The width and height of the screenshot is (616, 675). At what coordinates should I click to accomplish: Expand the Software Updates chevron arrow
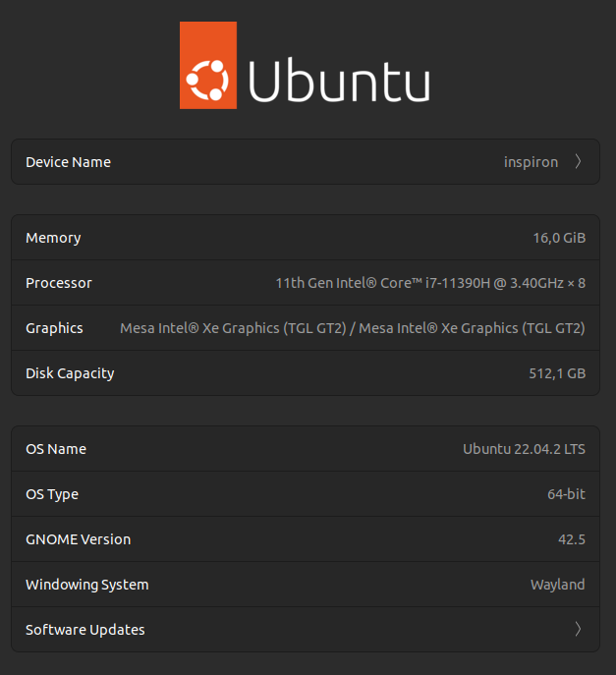click(578, 630)
